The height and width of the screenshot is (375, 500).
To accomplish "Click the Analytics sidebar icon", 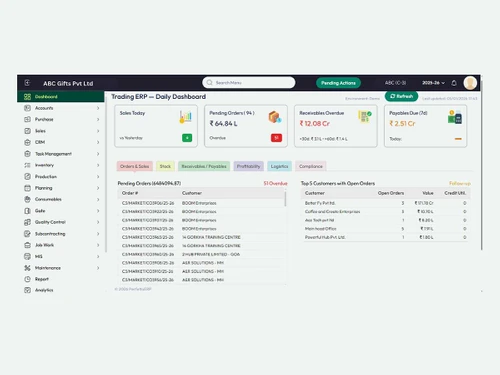I will pos(27,290).
